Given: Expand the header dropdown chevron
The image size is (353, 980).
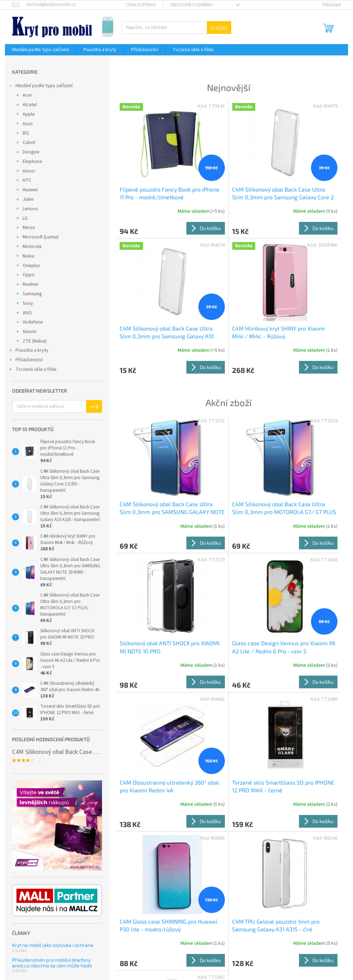Looking at the screenshot, I should (x=238, y=5).
